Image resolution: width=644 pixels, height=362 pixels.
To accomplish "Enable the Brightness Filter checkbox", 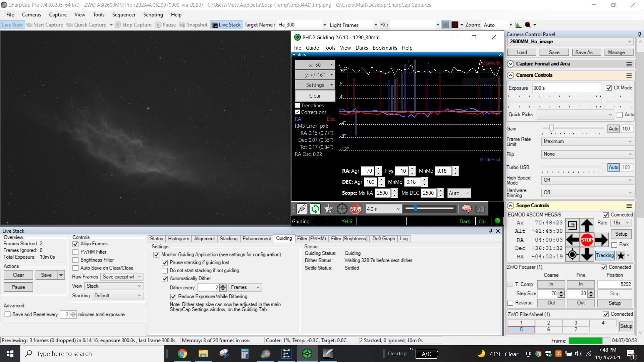I will pyautogui.click(x=75, y=260).
